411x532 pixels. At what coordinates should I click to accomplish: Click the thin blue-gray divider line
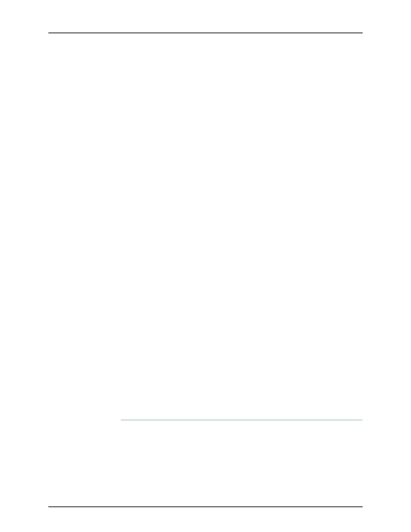pos(242,420)
